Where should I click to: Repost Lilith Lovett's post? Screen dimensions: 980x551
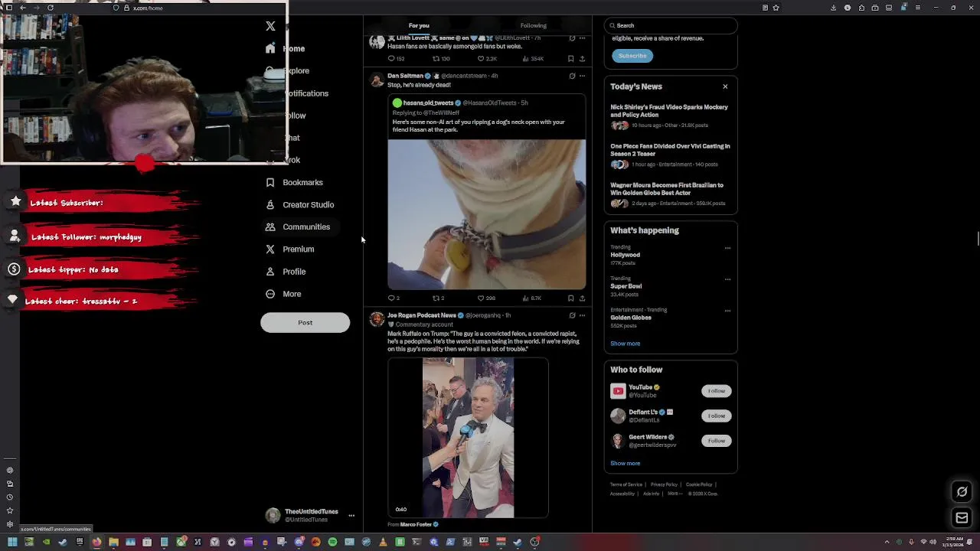pos(441,58)
